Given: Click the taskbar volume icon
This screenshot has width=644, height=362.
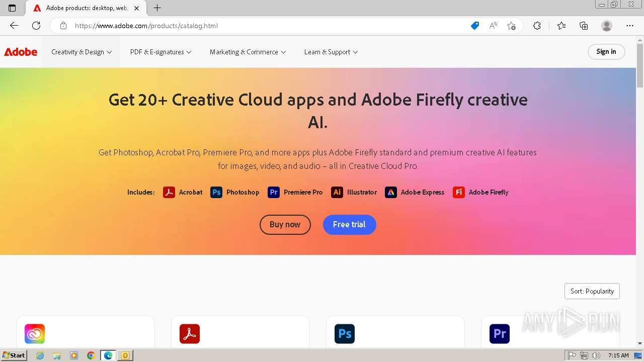Looking at the screenshot, I should [596, 355].
